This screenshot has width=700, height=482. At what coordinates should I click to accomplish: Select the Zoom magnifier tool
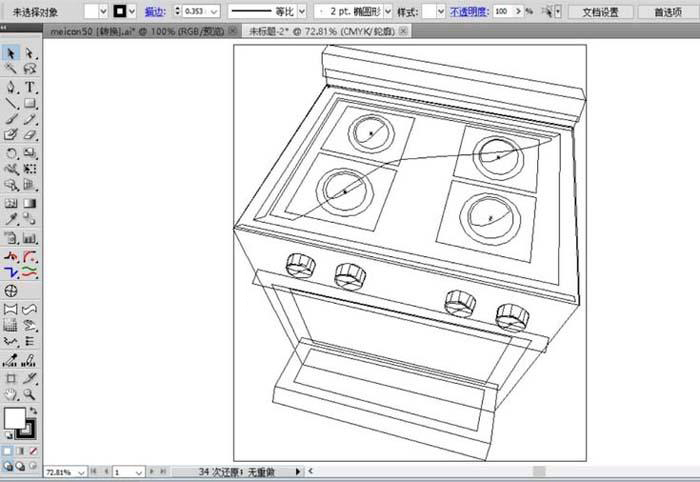30,395
